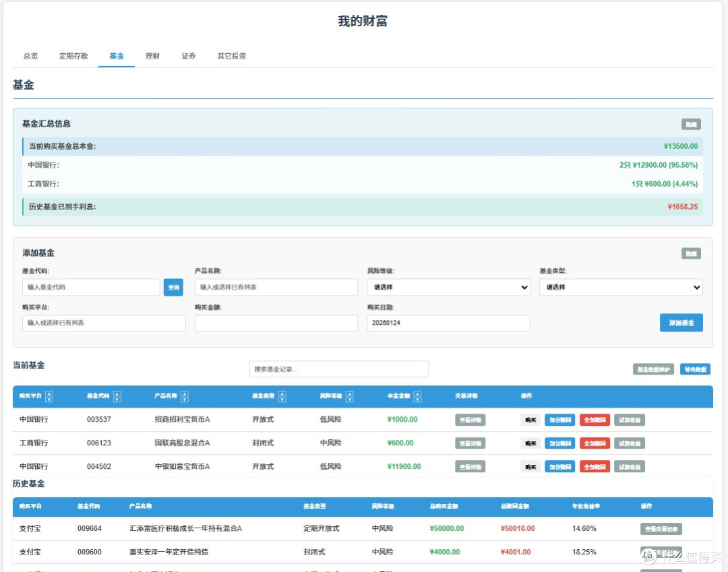Viewport: 728px width, 572px height.
Task: Click the 工商银行 summary ¥600.00 (4.44%)
Action: coord(665,184)
